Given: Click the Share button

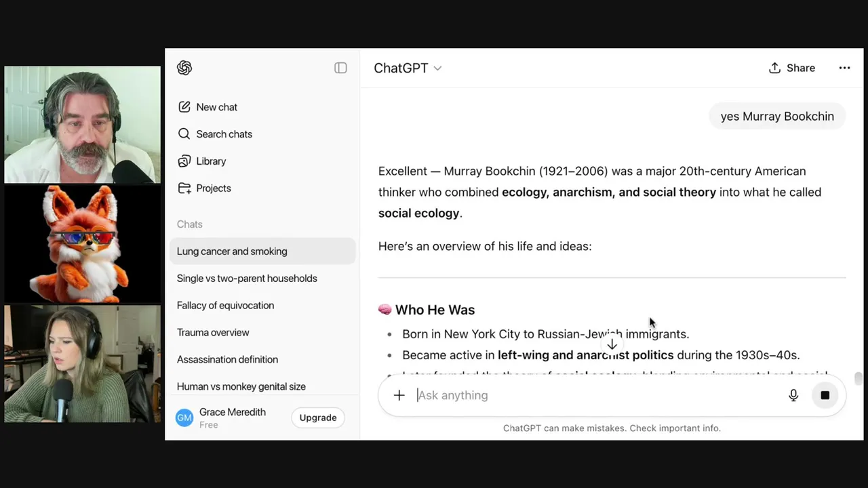Looking at the screenshot, I should tap(792, 68).
